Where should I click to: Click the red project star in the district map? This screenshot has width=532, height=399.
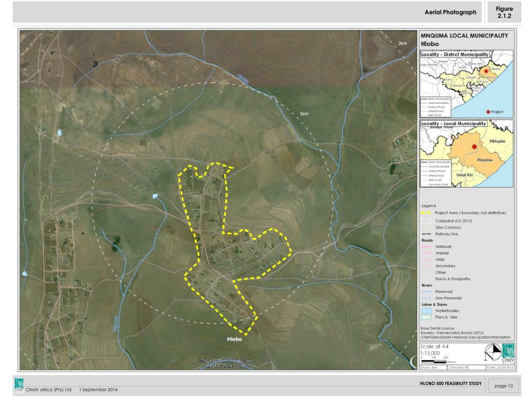click(x=486, y=71)
